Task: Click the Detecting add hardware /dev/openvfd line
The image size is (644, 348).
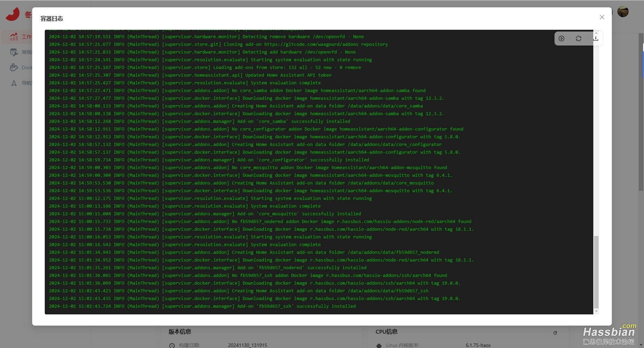Action: click(x=202, y=52)
